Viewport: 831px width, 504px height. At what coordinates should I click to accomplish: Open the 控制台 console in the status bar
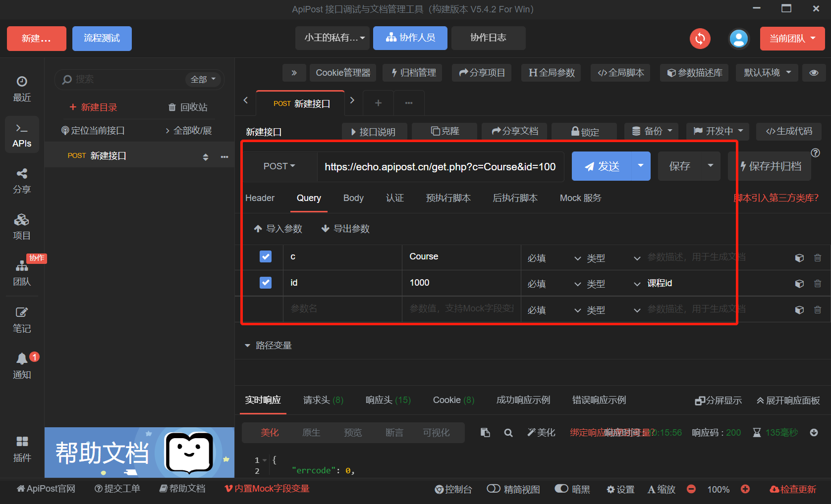(x=453, y=489)
